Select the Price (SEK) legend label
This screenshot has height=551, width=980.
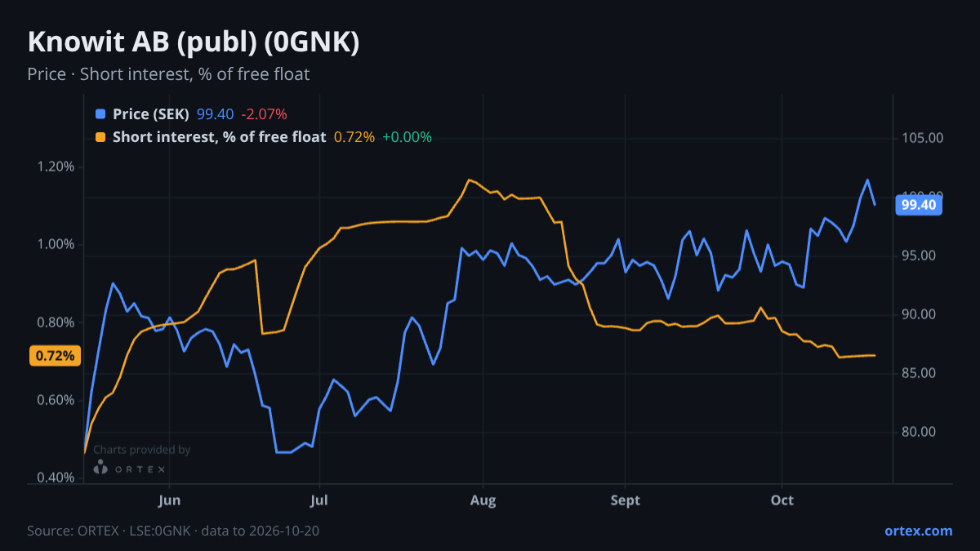pos(151,114)
